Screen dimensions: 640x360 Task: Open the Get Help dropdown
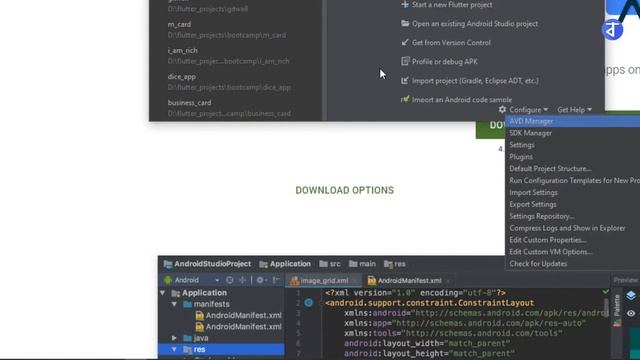[x=574, y=110]
